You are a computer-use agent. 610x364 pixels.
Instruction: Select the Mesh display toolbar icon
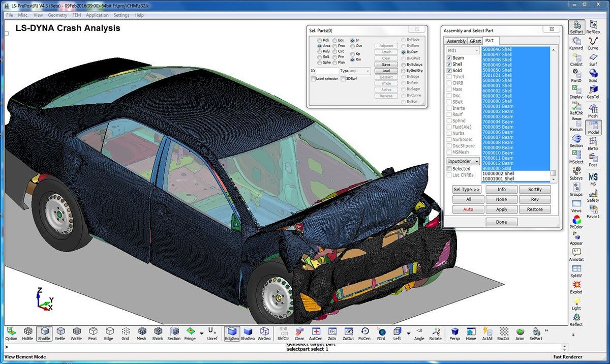pos(141,333)
